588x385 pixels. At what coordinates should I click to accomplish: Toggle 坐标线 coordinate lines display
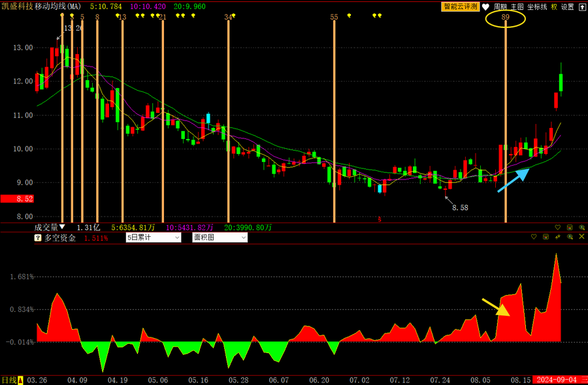(x=537, y=7)
